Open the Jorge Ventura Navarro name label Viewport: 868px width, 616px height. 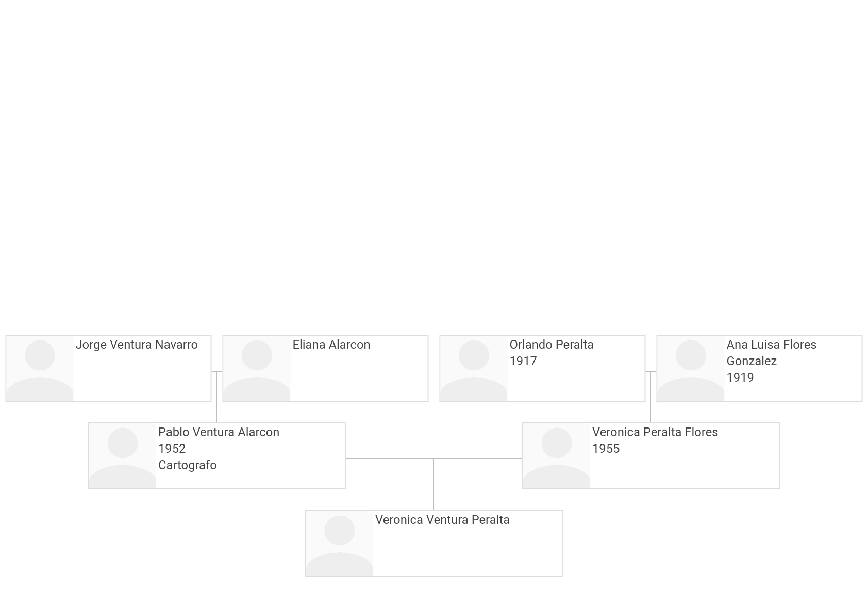point(137,345)
